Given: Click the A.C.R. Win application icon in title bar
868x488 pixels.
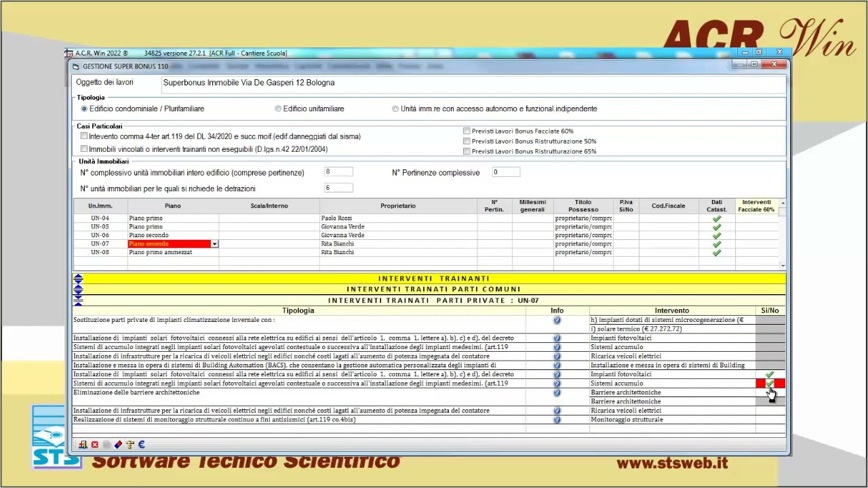Looking at the screenshot, I should pyautogui.click(x=68, y=53).
